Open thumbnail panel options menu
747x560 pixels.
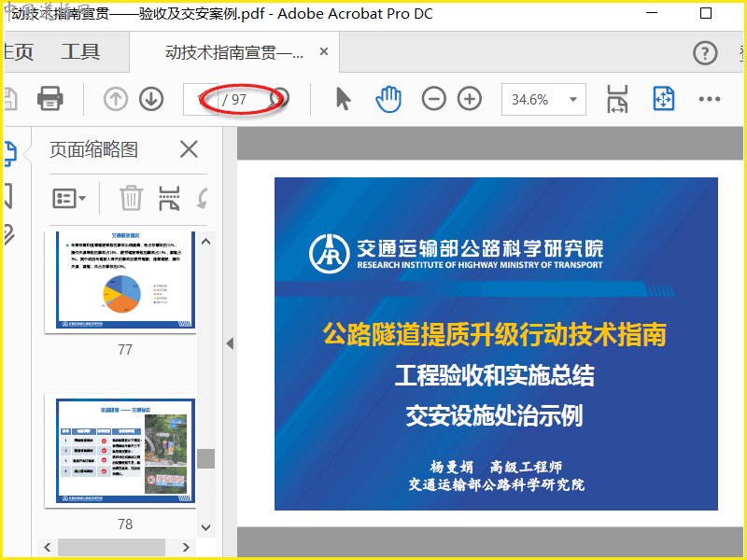[x=69, y=198]
